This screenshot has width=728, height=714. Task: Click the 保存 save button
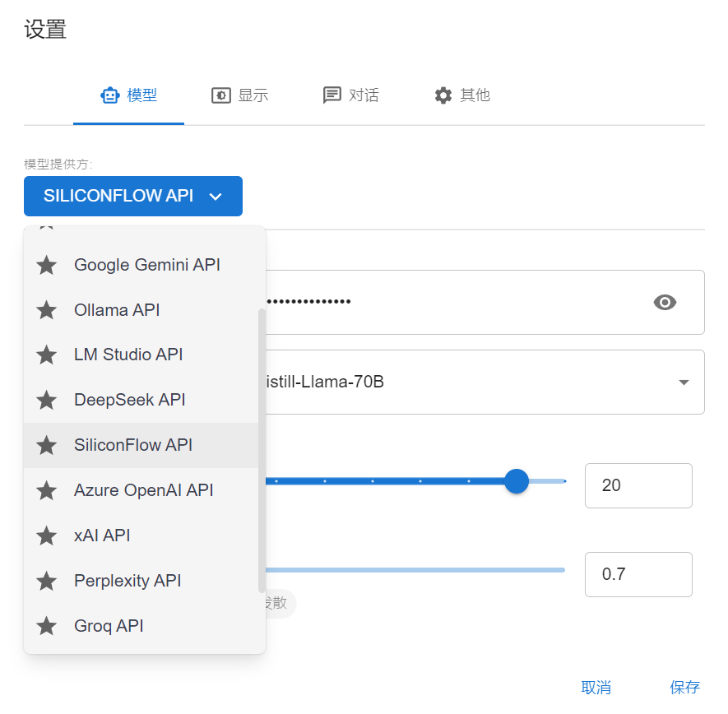pos(685,688)
